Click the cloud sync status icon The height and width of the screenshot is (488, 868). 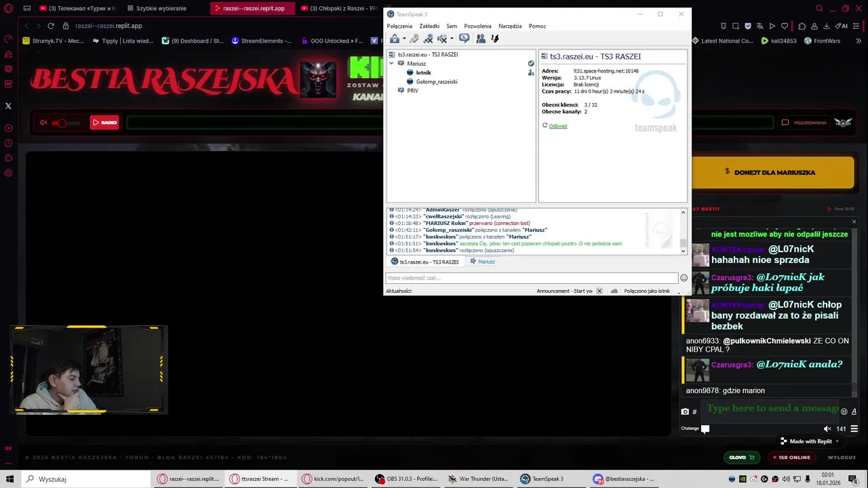(614, 291)
